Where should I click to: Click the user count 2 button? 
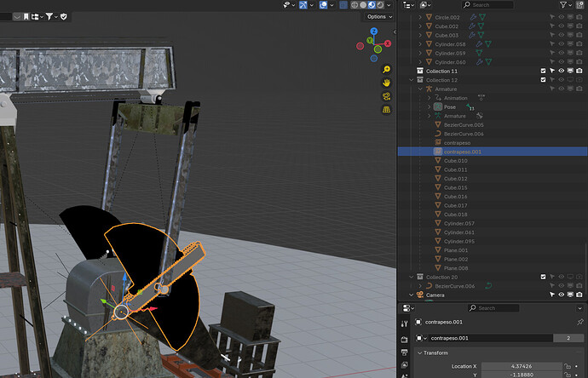pos(568,338)
